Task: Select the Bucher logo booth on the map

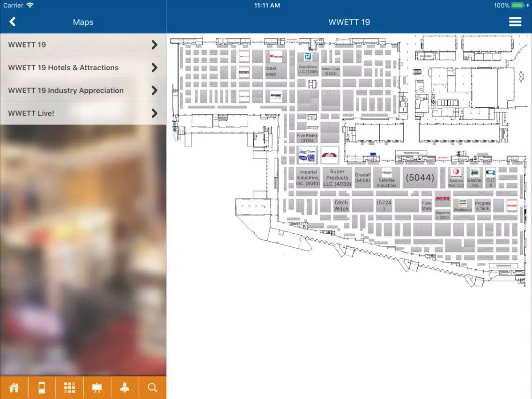Action: 512,206
